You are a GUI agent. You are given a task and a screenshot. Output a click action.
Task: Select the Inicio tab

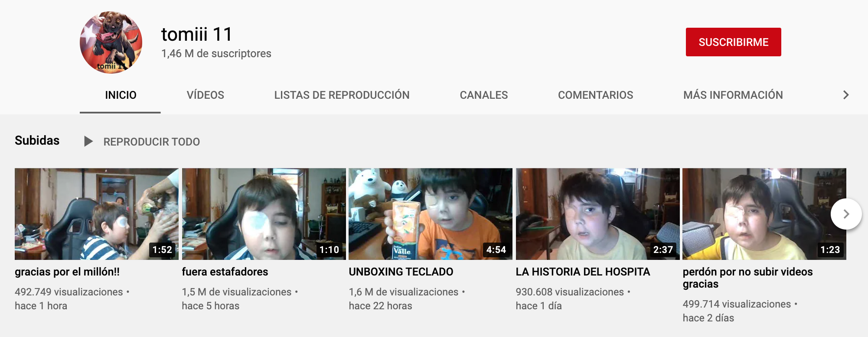click(121, 95)
